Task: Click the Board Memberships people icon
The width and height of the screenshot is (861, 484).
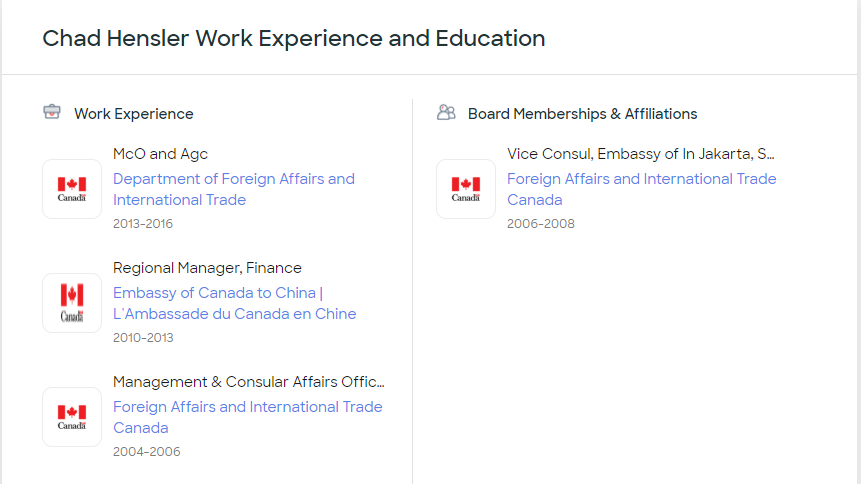Action: [x=446, y=112]
